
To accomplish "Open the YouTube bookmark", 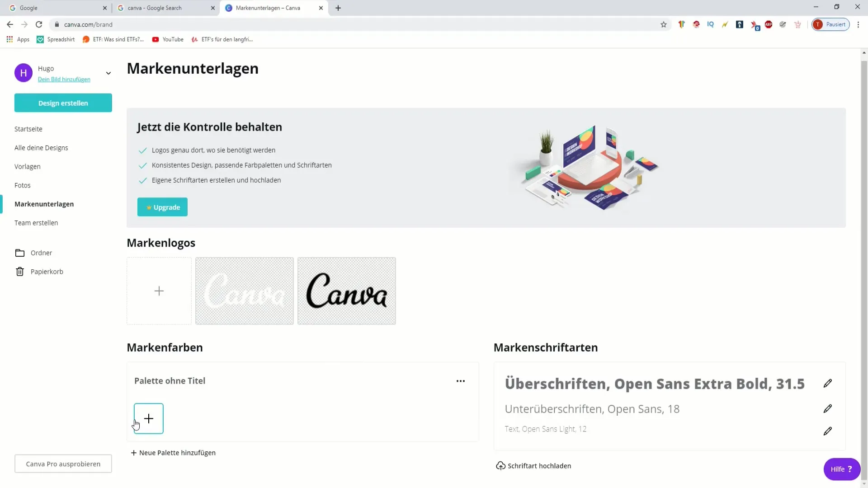I will pos(168,39).
